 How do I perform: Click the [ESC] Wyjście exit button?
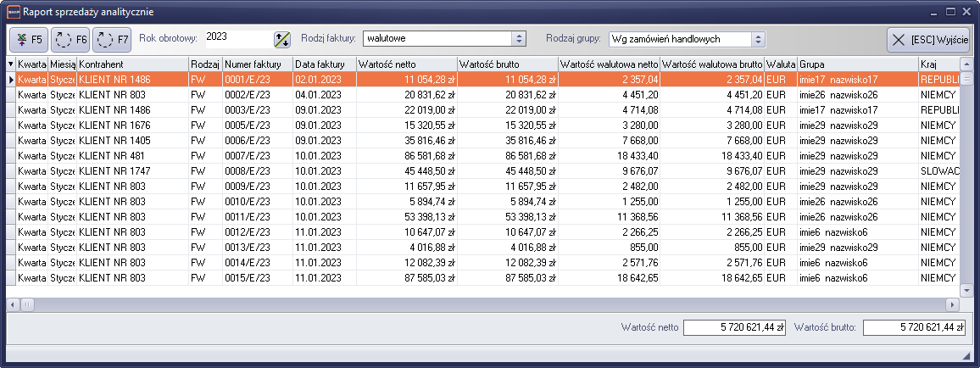[928, 39]
